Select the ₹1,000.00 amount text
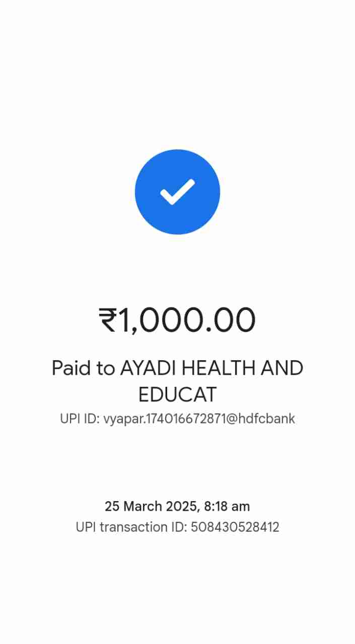 177,320
